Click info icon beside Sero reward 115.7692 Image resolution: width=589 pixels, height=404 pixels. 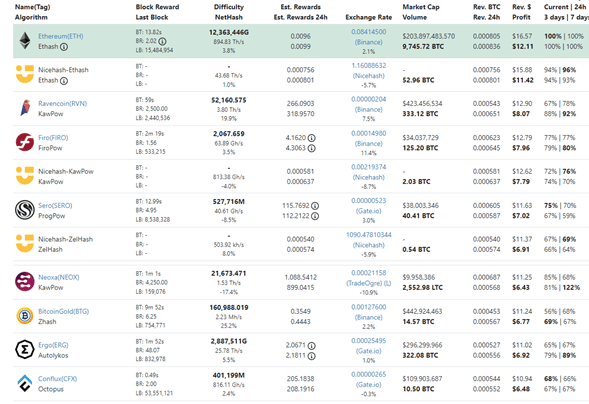point(315,206)
